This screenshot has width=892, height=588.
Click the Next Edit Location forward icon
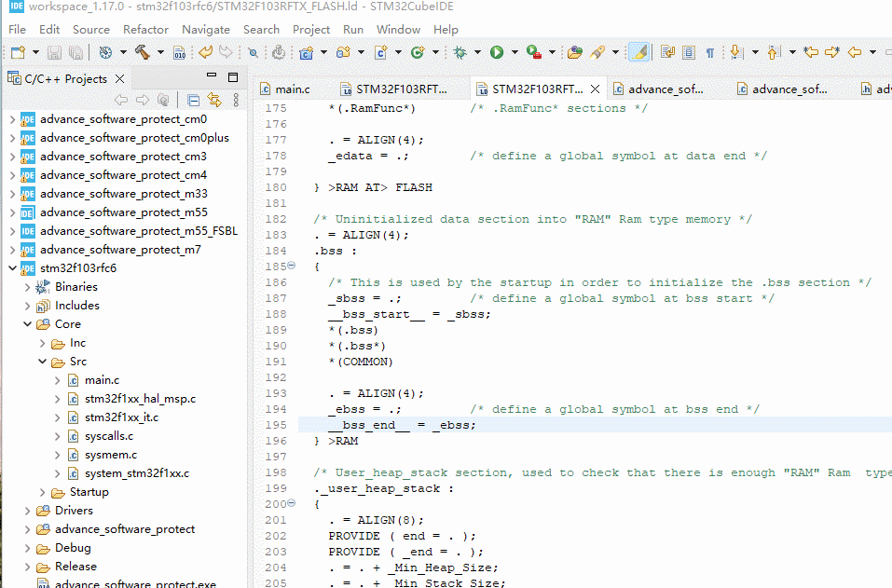point(832,53)
